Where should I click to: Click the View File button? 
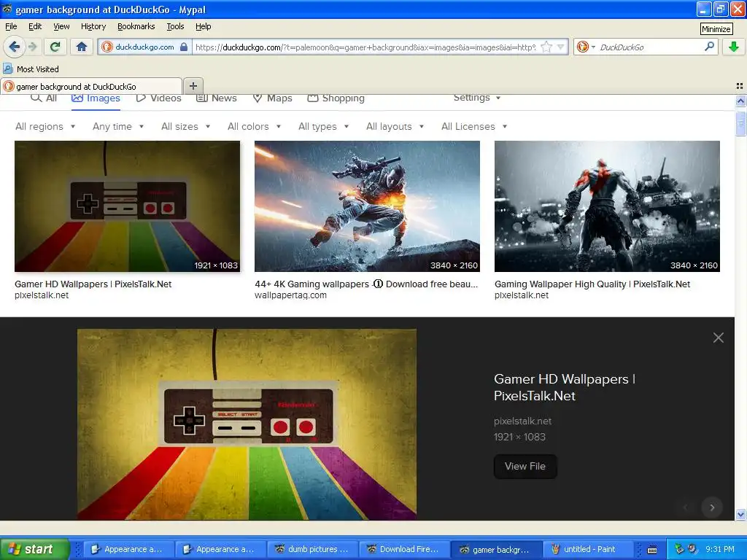click(525, 466)
